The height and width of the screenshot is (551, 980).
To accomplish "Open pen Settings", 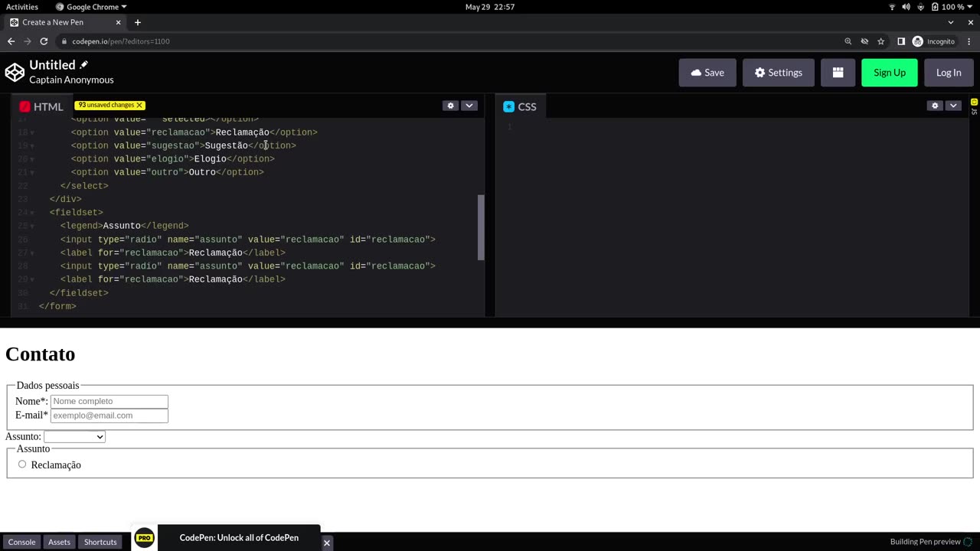I will pyautogui.click(x=778, y=73).
